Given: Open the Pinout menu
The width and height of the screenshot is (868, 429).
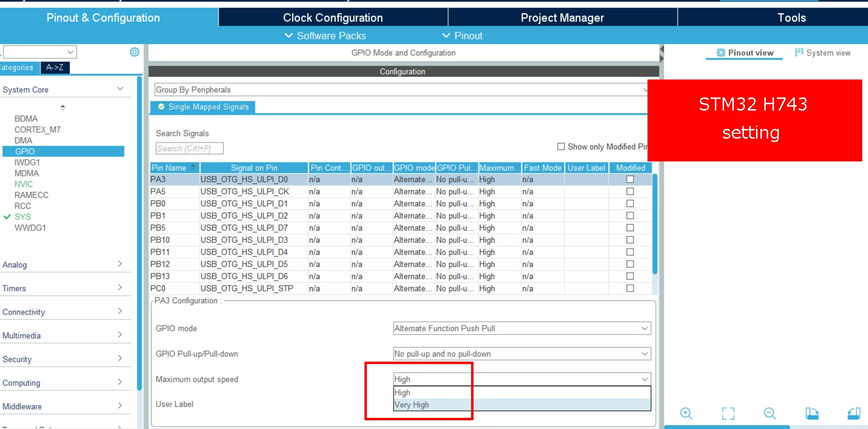Looking at the screenshot, I should 462,36.
